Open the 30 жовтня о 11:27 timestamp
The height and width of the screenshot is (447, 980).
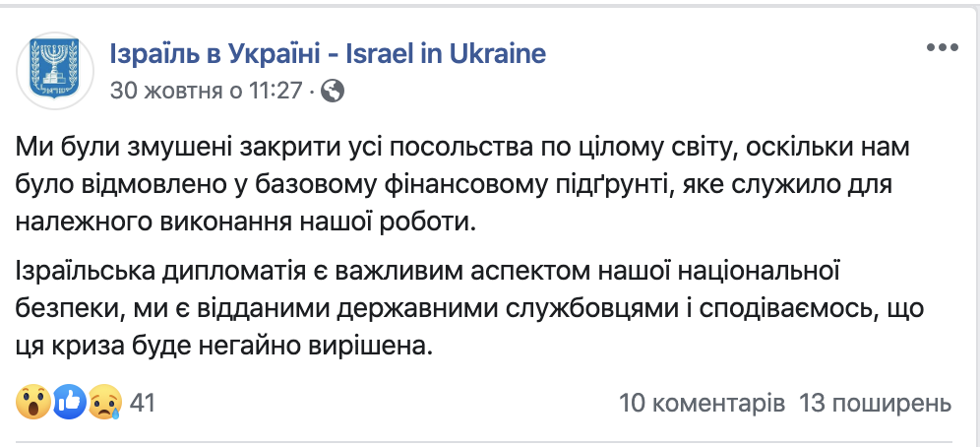click(x=207, y=92)
